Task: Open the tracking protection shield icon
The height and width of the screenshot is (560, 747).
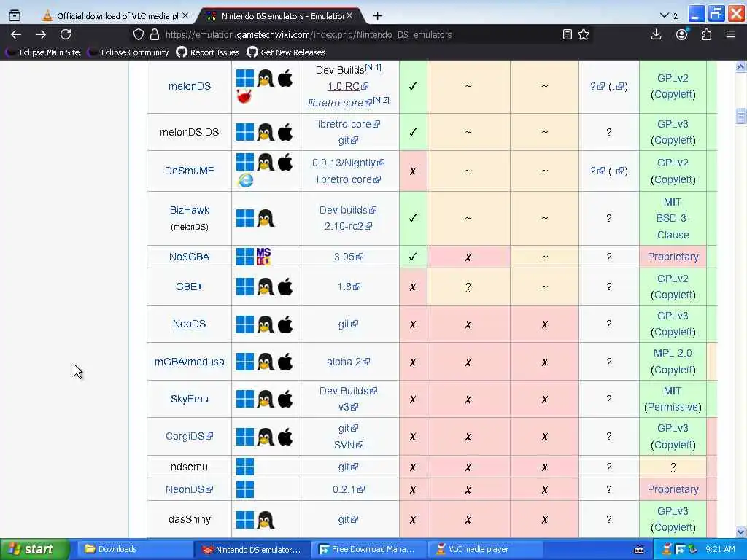Action: pos(138,34)
